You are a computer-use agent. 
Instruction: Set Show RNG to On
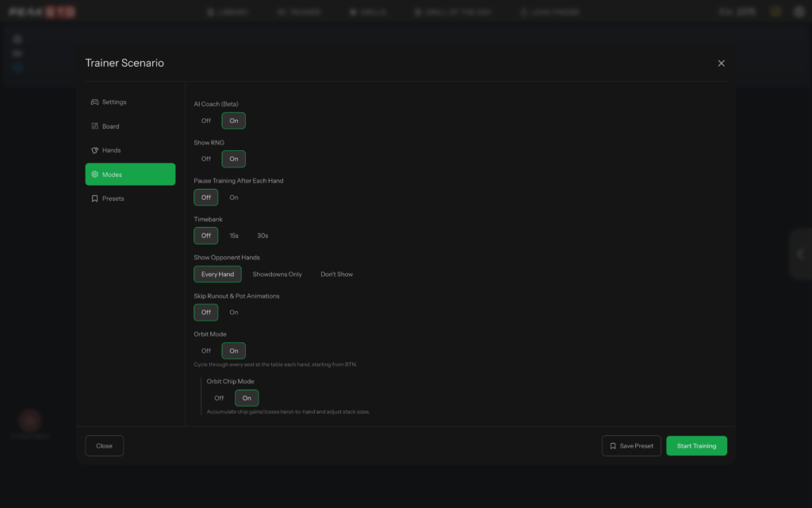pos(234,159)
